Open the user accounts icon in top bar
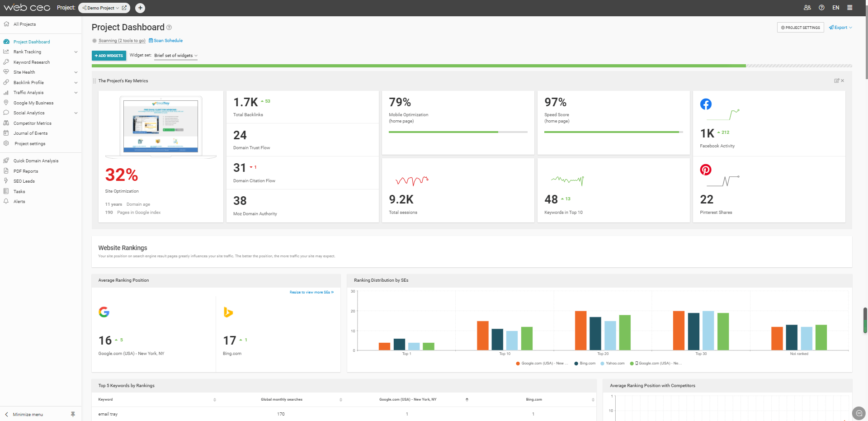Image resolution: width=868 pixels, height=421 pixels. point(807,8)
